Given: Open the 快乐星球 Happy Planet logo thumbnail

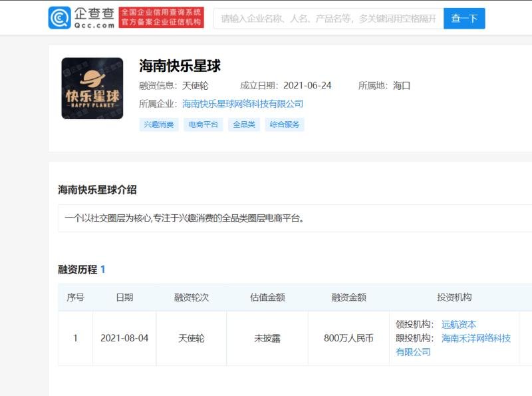Looking at the screenshot, I should coord(92,89).
